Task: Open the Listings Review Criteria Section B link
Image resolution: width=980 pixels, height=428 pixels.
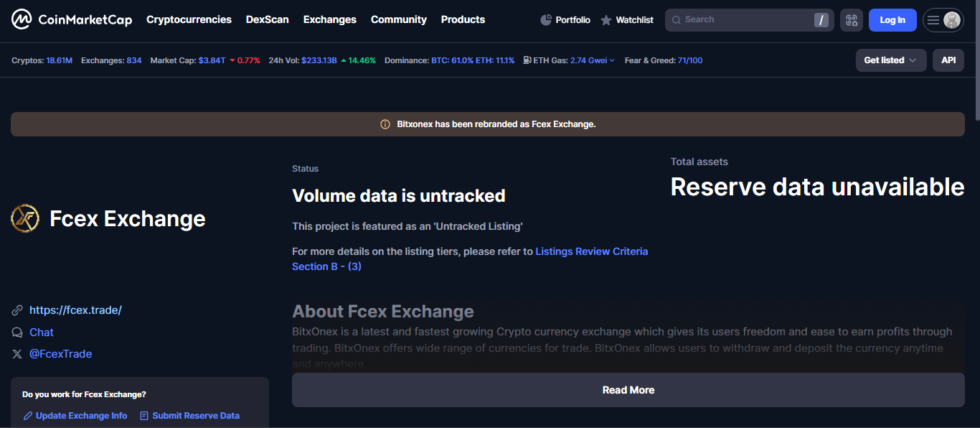Action: 470,259
